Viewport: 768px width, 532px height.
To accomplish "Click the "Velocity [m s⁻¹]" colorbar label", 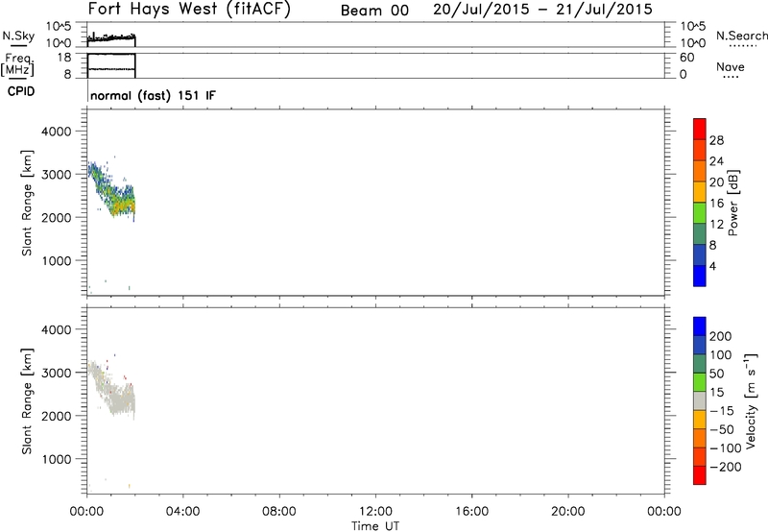I will (x=750, y=400).
